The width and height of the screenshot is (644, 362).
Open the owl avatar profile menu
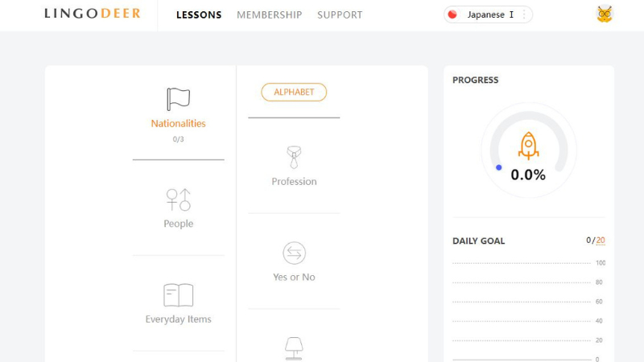pyautogui.click(x=605, y=14)
